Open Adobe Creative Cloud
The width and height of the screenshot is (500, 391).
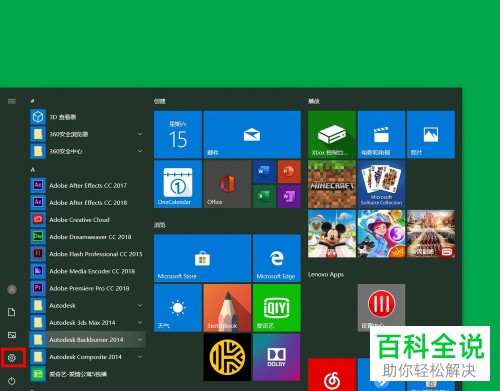click(88, 220)
